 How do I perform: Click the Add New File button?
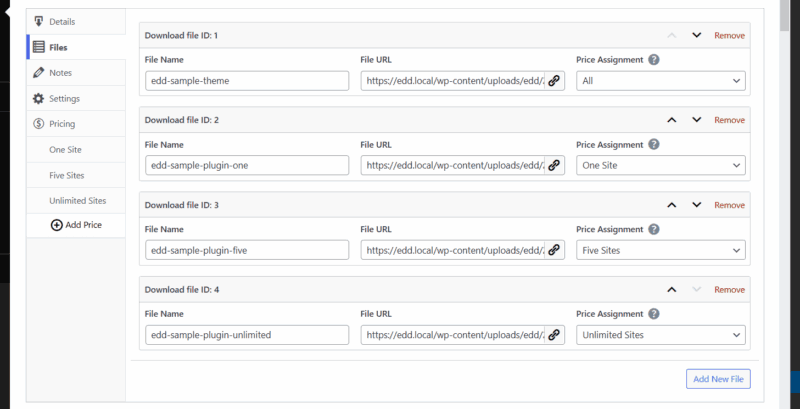coord(718,379)
